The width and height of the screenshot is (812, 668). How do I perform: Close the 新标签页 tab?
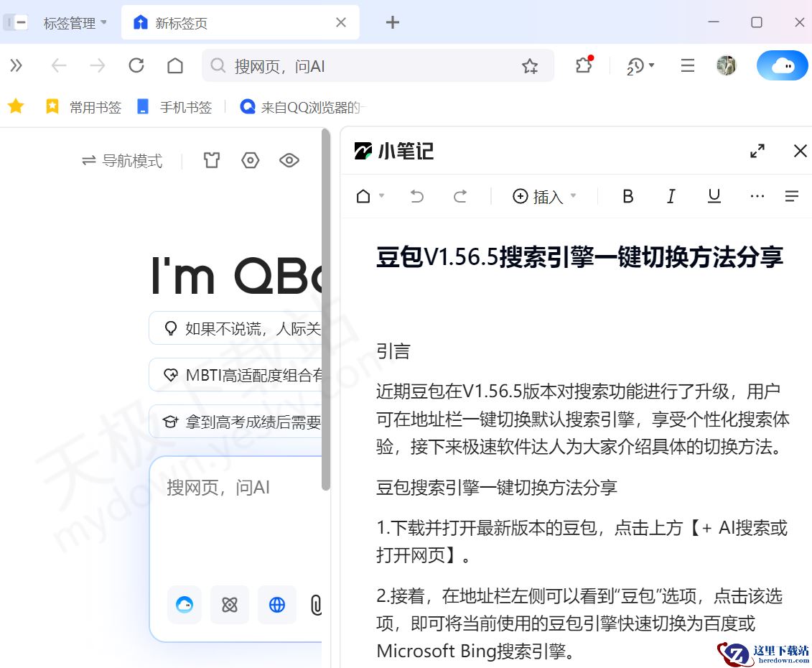tap(341, 22)
